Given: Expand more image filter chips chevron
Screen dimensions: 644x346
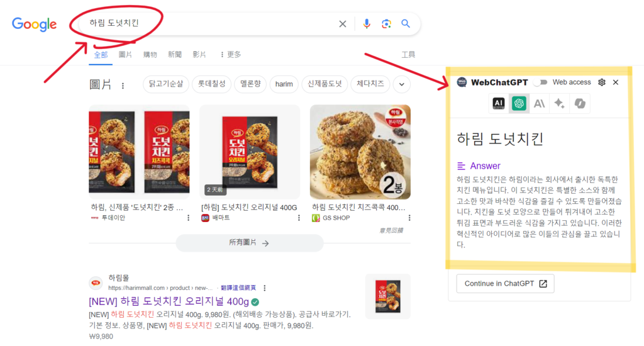Looking at the screenshot, I should pyautogui.click(x=402, y=85).
